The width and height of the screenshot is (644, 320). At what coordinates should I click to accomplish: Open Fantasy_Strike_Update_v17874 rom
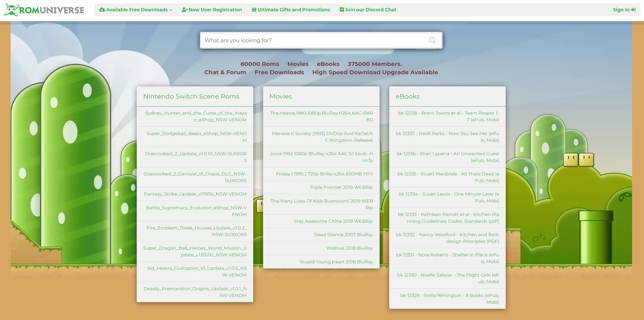[x=195, y=194]
